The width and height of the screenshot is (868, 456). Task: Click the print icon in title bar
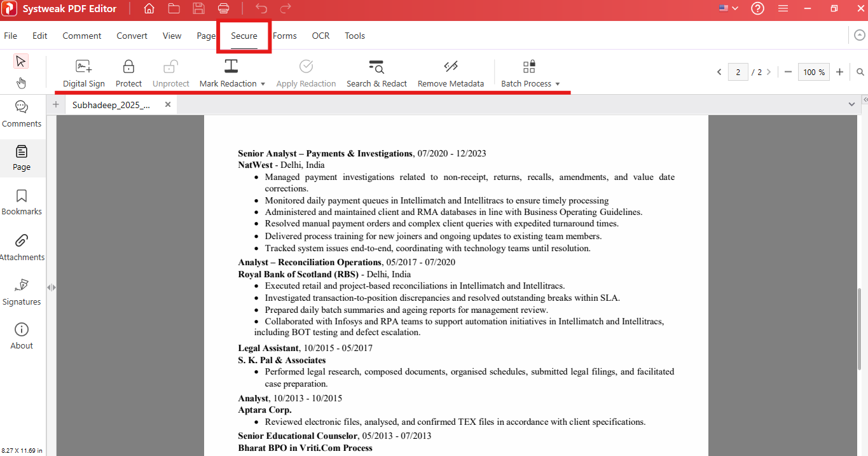click(223, 9)
